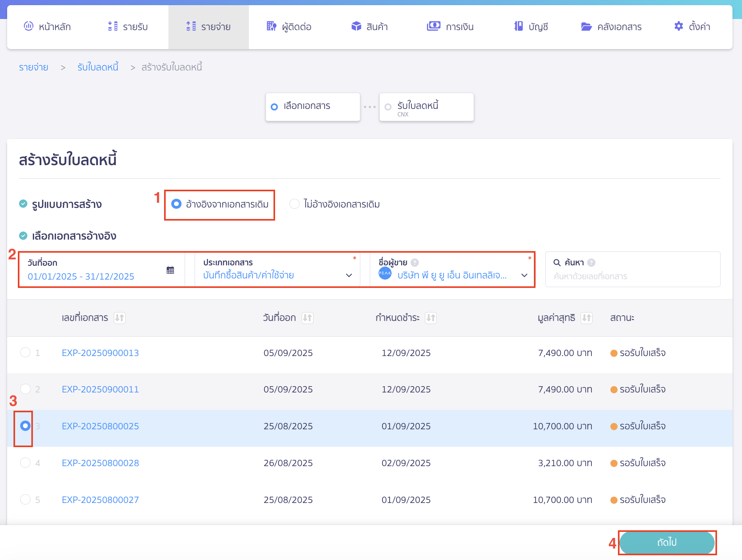Screen dimensions: 742x560
Task: Click help icon next to ค้นหา label
Action: [x=591, y=263]
